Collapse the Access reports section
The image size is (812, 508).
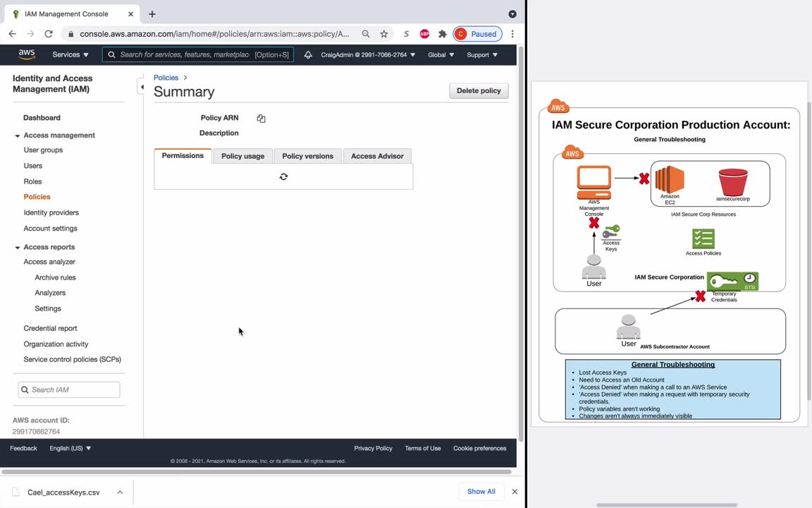(x=17, y=248)
